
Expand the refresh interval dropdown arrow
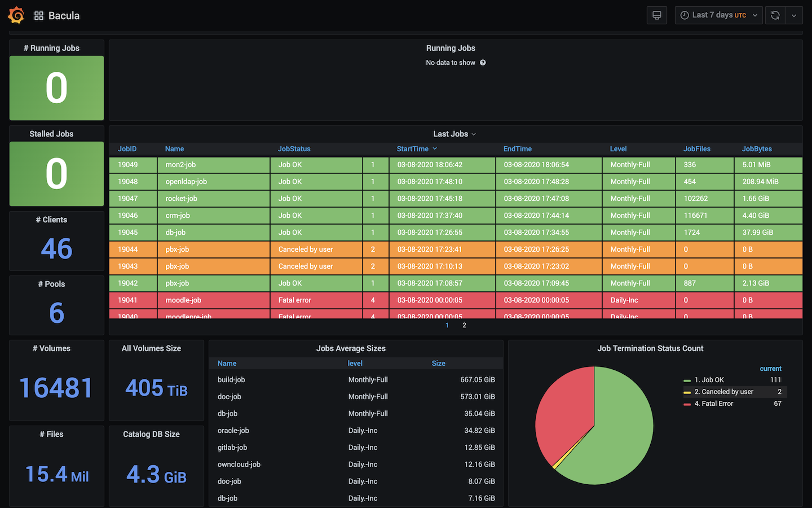click(x=794, y=15)
